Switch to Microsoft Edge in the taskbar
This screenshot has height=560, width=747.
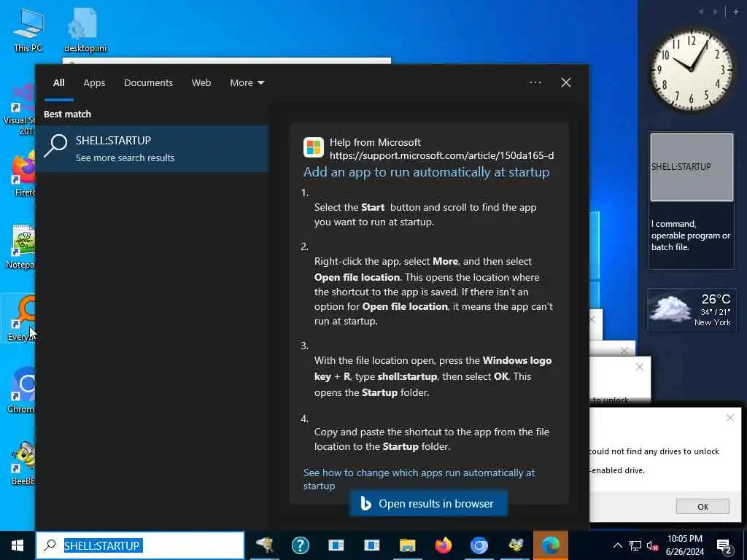pyautogui.click(x=551, y=545)
